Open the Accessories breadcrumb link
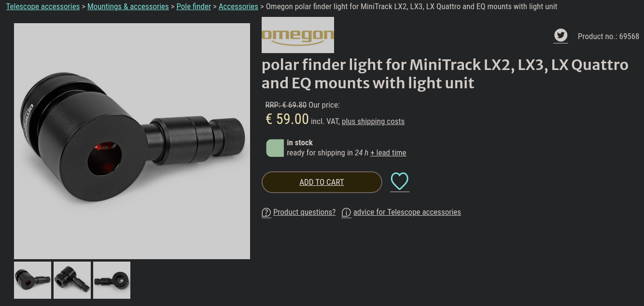The width and height of the screenshot is (644, 306). pos(238,7)
